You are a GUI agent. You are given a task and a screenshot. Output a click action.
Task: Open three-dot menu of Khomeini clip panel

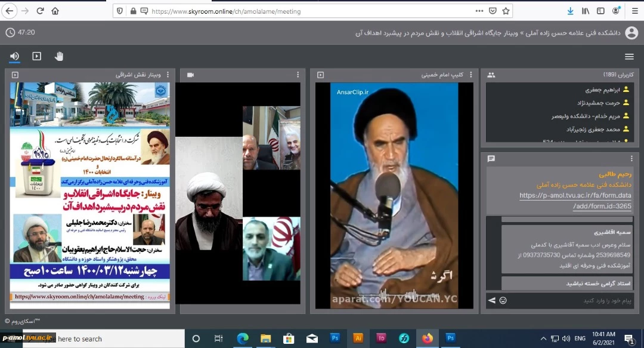tap(470, 75)
